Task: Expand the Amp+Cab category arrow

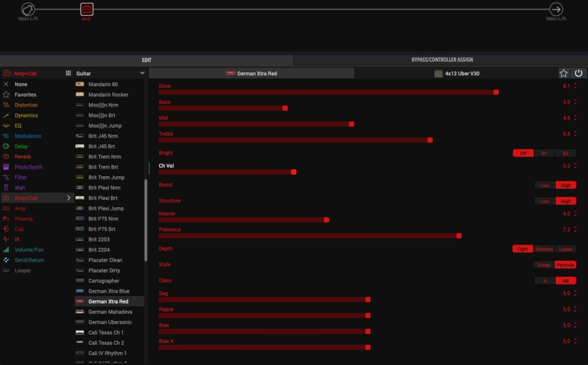Action: (x=69, y=198)
